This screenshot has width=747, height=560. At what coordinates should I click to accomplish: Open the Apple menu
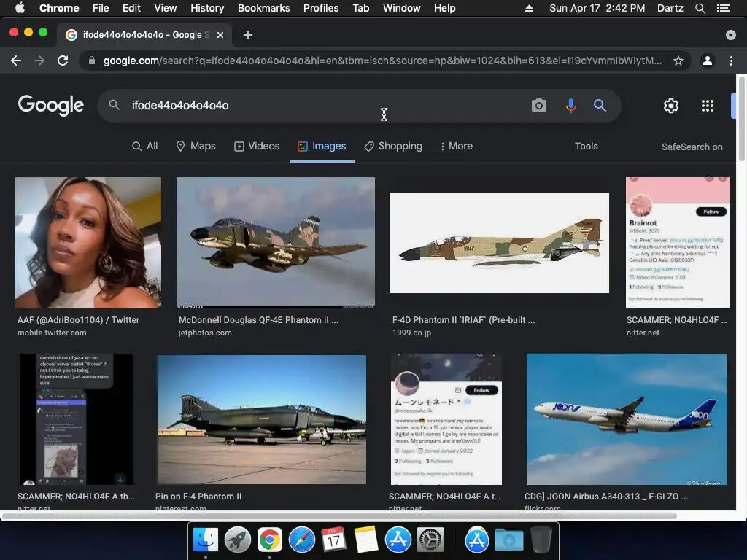click(x=20, y=8)
